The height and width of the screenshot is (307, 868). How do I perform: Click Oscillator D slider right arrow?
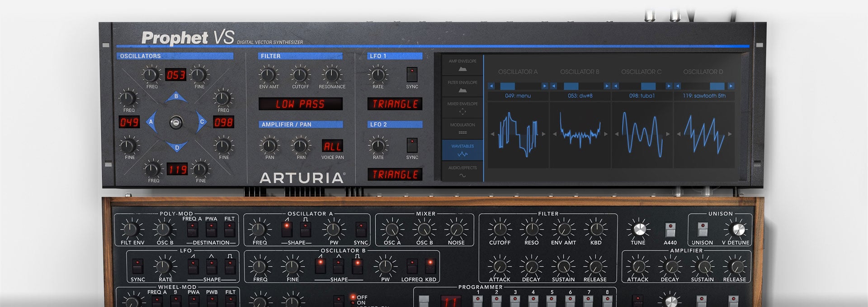(x=731, y=86)
